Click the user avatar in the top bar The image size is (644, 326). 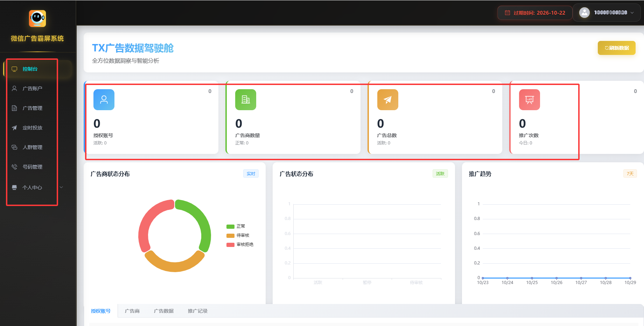pos(584,13)
